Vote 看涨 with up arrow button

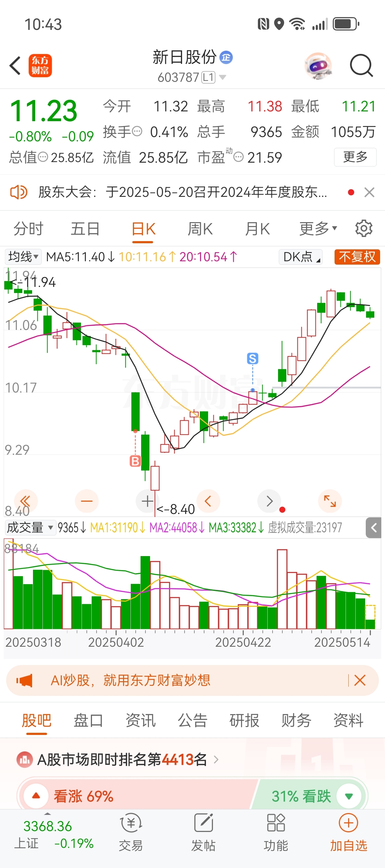point(36,796)
